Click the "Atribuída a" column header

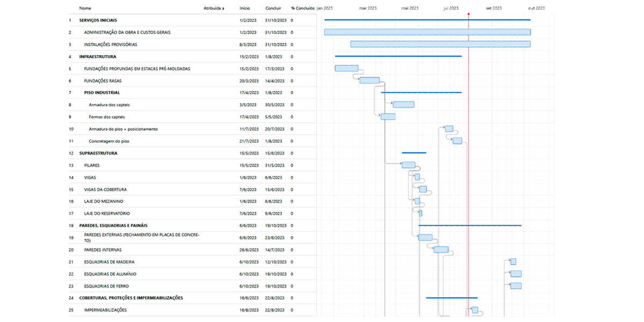tap(214, 8)
